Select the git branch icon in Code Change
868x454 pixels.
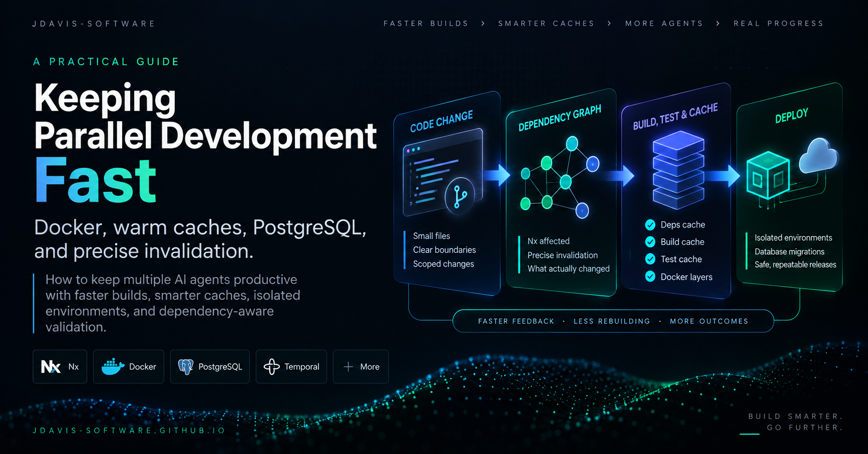[460, 196]
